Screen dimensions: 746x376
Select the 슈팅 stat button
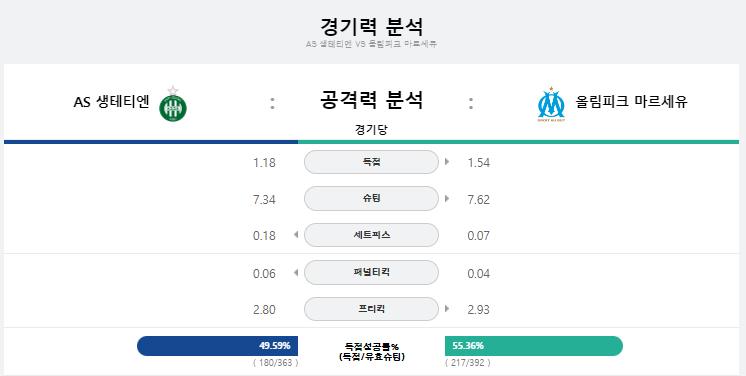(x=371, y=198)
